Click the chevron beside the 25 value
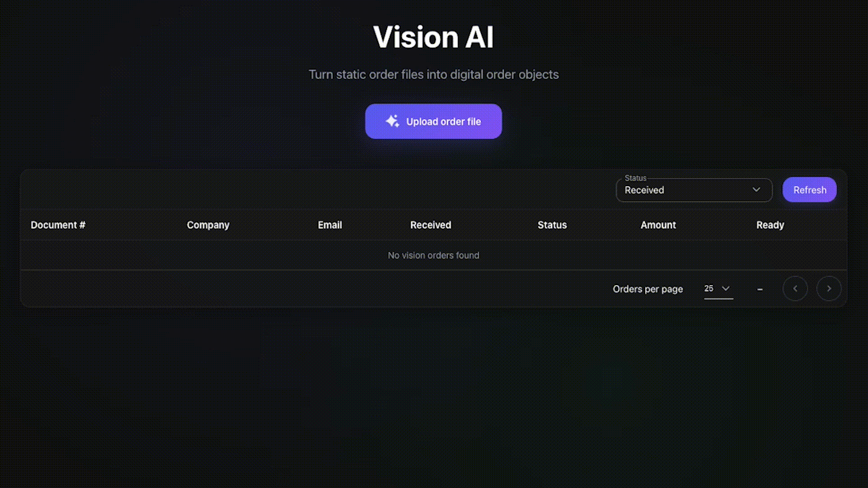This screenshot has height=488, width=868. pyautogui.click(x=726, y=288)
